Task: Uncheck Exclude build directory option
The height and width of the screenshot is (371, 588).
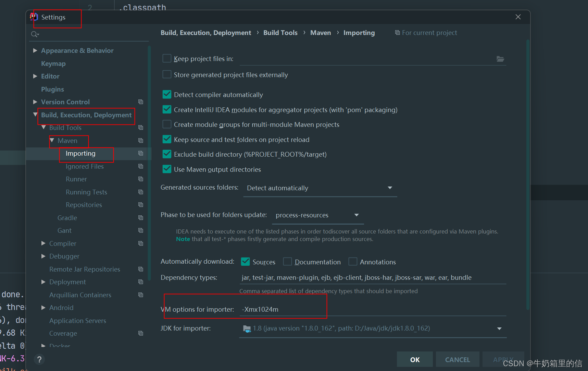Action: (167, 154)
